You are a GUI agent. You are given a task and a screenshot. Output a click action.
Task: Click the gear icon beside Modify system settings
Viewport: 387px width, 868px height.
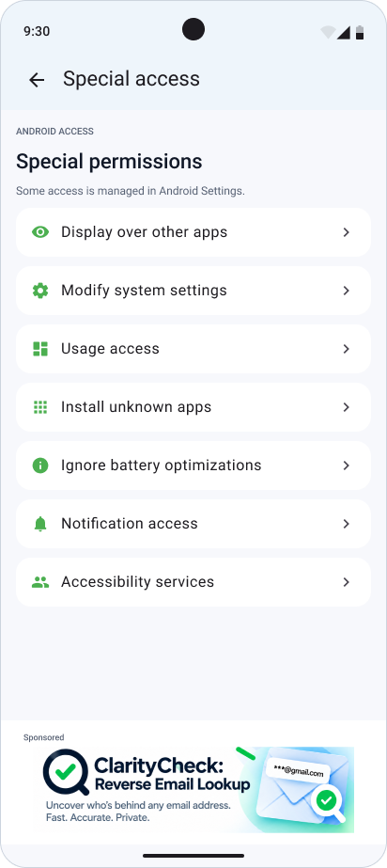click(40, 291)
